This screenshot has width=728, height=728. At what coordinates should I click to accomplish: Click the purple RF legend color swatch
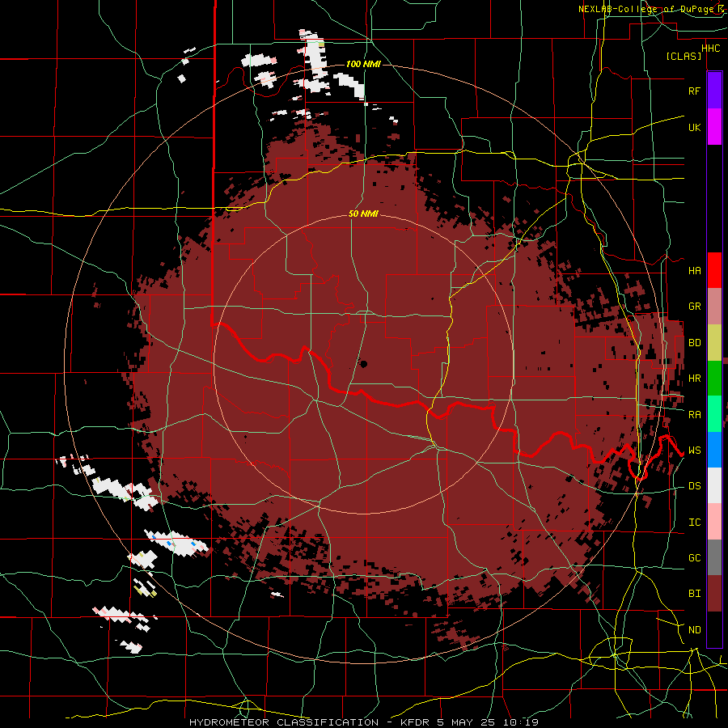click(714, 90)
